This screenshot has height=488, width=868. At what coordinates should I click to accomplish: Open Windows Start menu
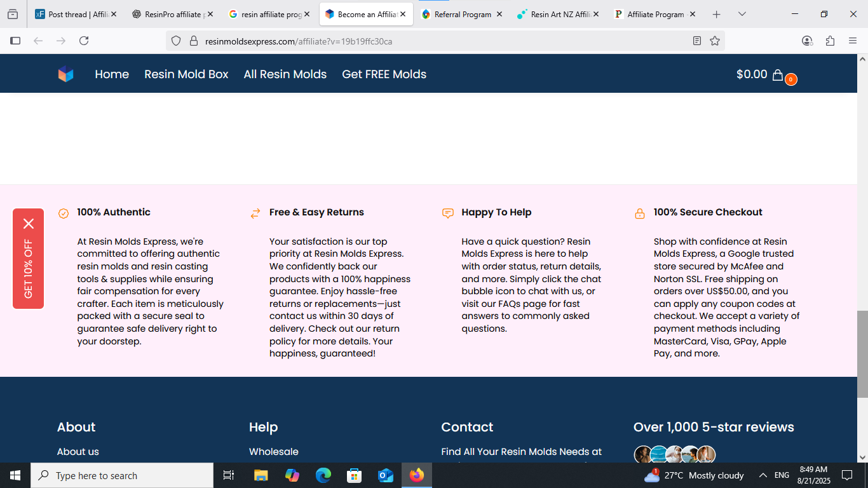15,475
